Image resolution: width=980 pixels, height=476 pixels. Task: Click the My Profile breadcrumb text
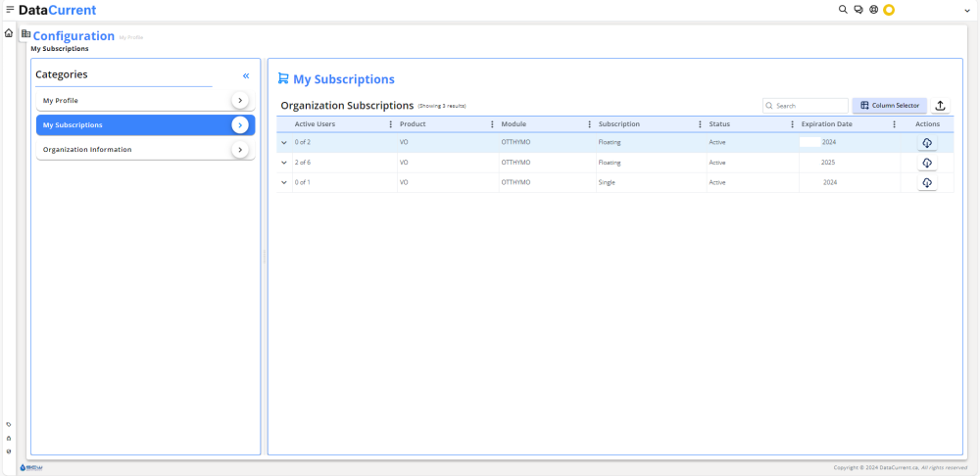(x=131, y=37)
